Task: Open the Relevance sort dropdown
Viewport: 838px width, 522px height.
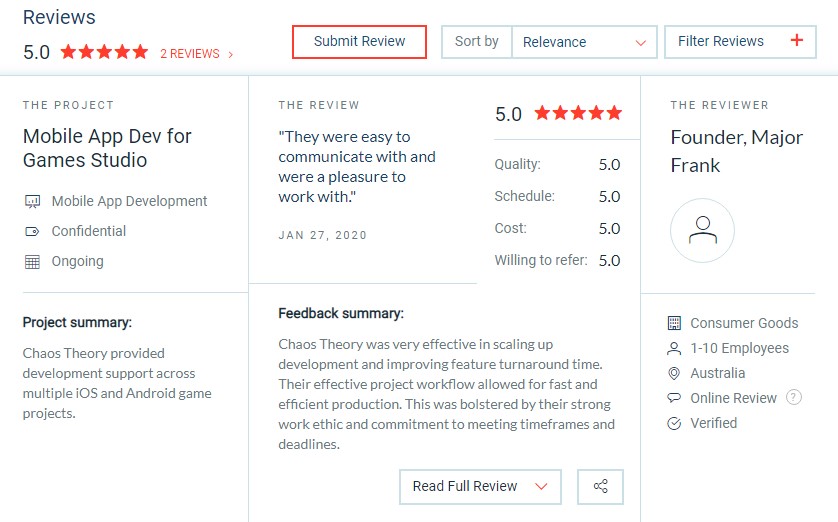Action: (584, 42)
